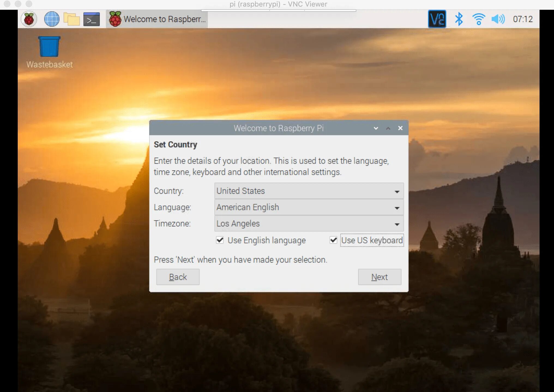
Task: Click the Bluetooth tray icon
Action: pos(459,19)
